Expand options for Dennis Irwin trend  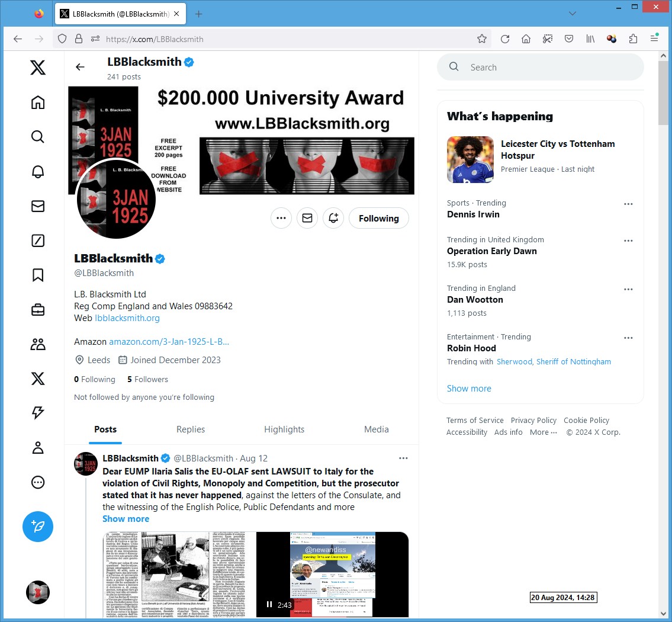pos(628,204)
